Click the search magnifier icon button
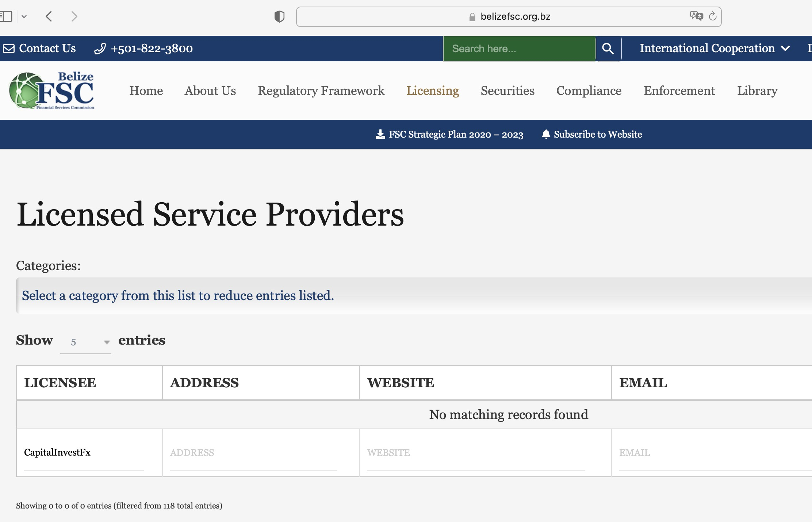 [608, 49]
